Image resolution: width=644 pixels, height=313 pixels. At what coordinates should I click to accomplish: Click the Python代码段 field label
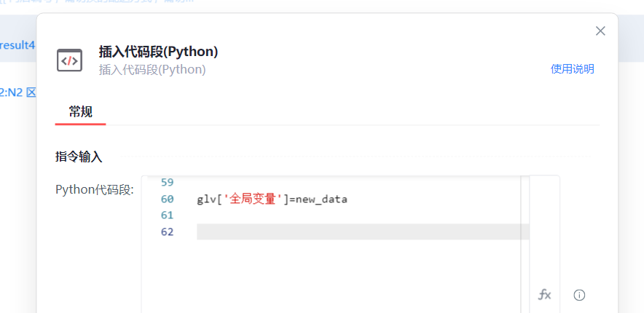tap(95, 190)
